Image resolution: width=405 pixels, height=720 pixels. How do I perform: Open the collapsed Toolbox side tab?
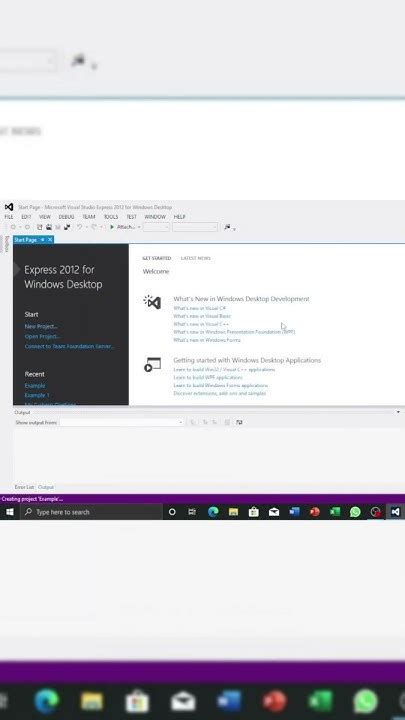click(x=6, y=244)
